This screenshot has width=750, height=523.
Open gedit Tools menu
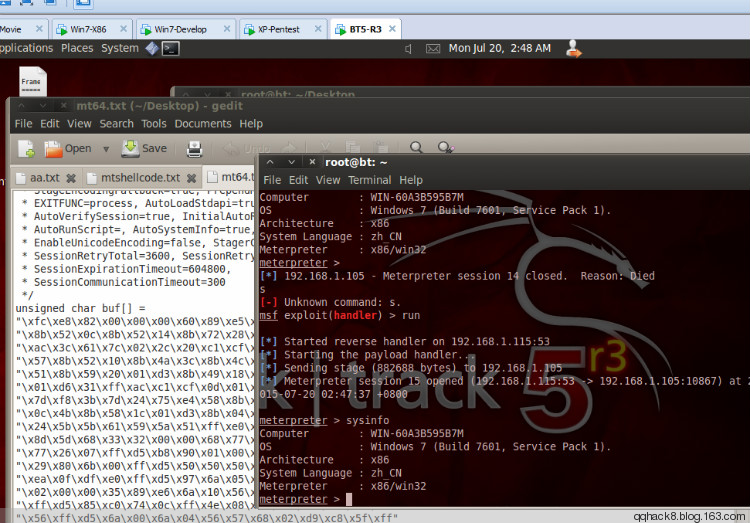(x=154, y=124)
